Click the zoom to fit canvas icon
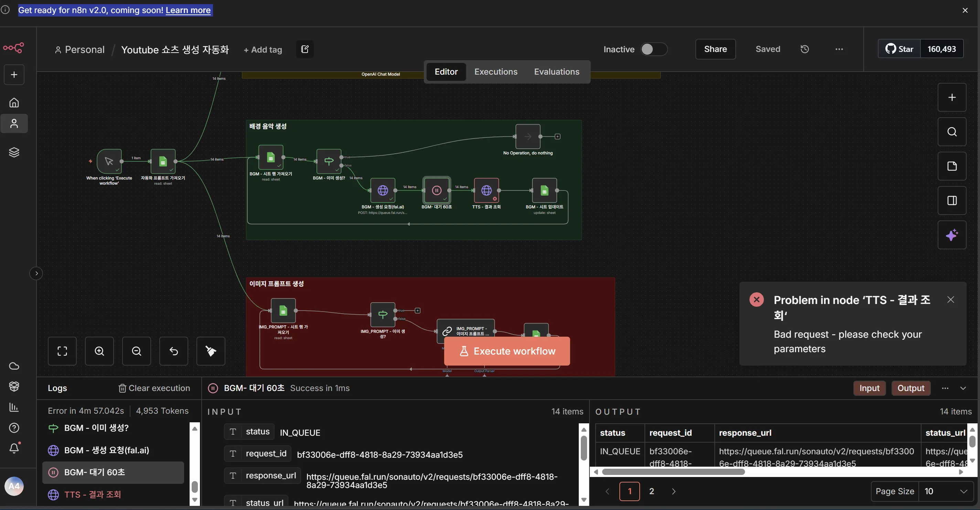Screen dimensions: 980x510 click(62, 351)
